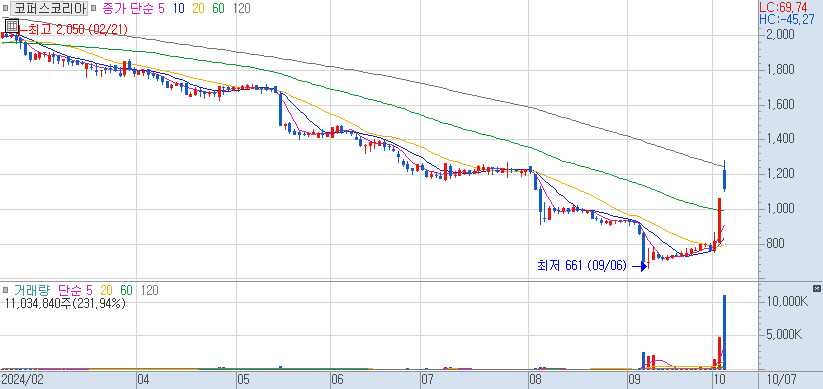Click the 06 month axis label

337,379
